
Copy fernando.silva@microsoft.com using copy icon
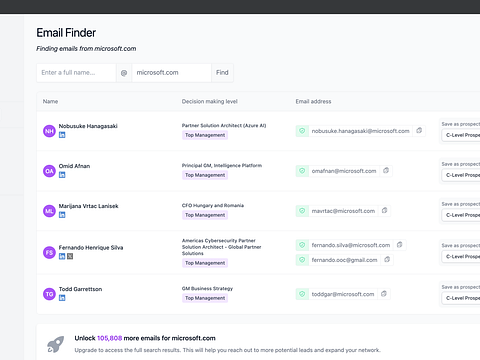coord(399,245)
